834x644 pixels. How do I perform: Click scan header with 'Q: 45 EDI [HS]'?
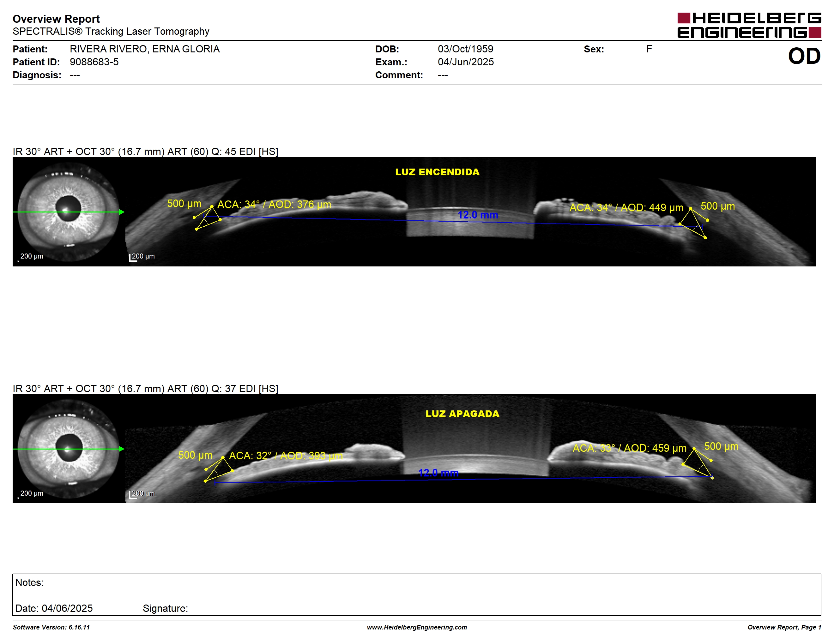pyautogui.click(x=146, y=152)
